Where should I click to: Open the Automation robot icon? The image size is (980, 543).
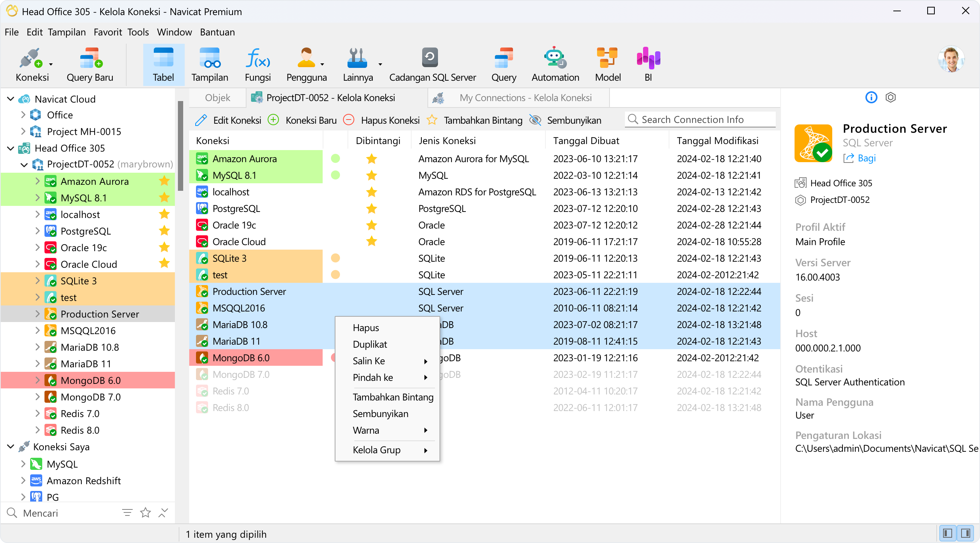(x=555, y=65)
